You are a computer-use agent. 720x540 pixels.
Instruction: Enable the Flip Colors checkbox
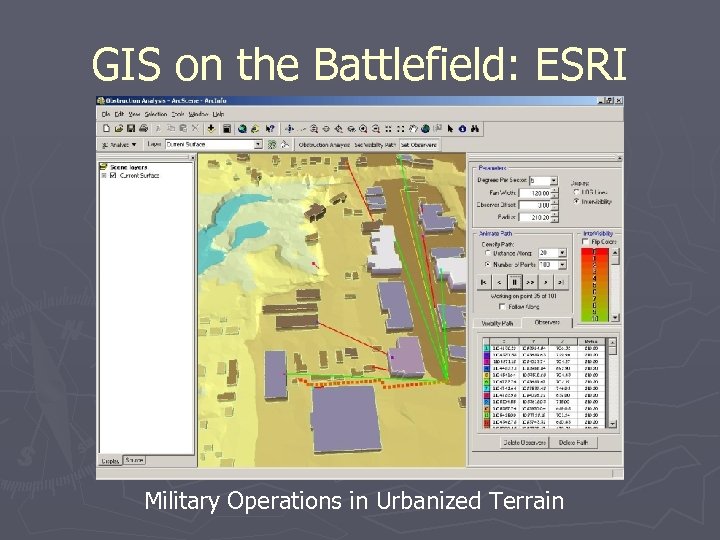pyautogui.click(x=585, y=242)
